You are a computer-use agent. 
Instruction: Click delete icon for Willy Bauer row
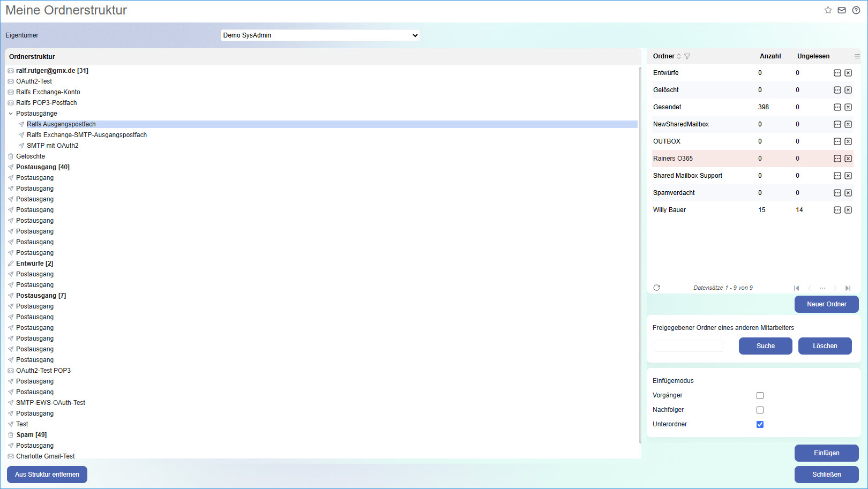point(848,210)
